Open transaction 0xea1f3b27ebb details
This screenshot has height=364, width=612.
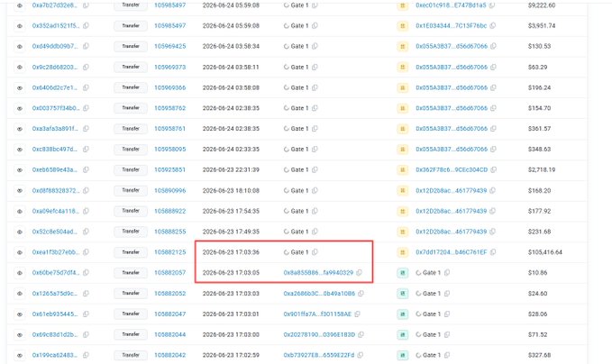coord(56,252)
